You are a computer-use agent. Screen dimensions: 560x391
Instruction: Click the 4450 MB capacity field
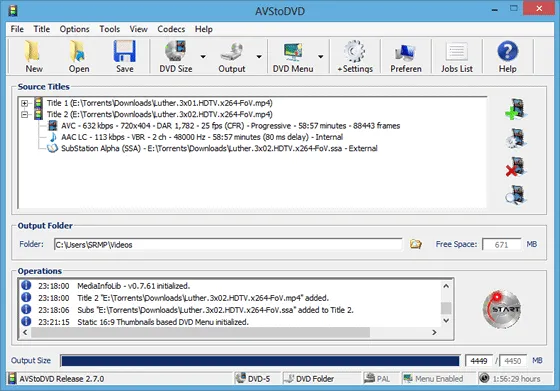(512, 361)
